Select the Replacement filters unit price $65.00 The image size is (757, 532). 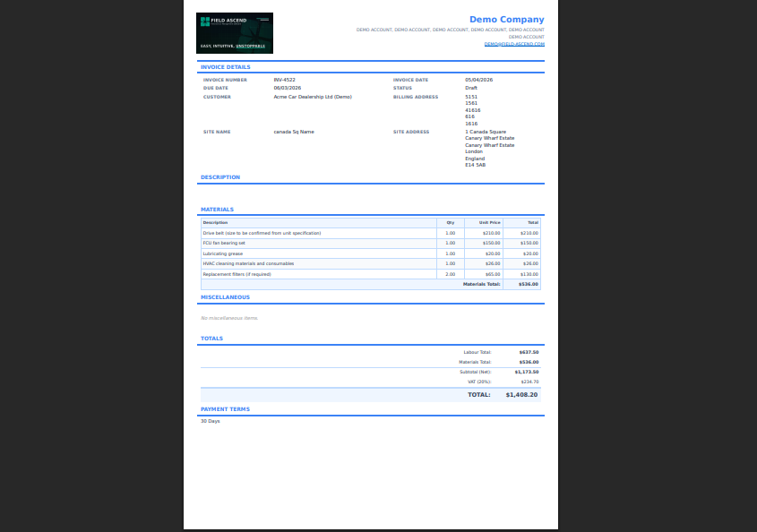pyautogui.click(x=493, y=274)
